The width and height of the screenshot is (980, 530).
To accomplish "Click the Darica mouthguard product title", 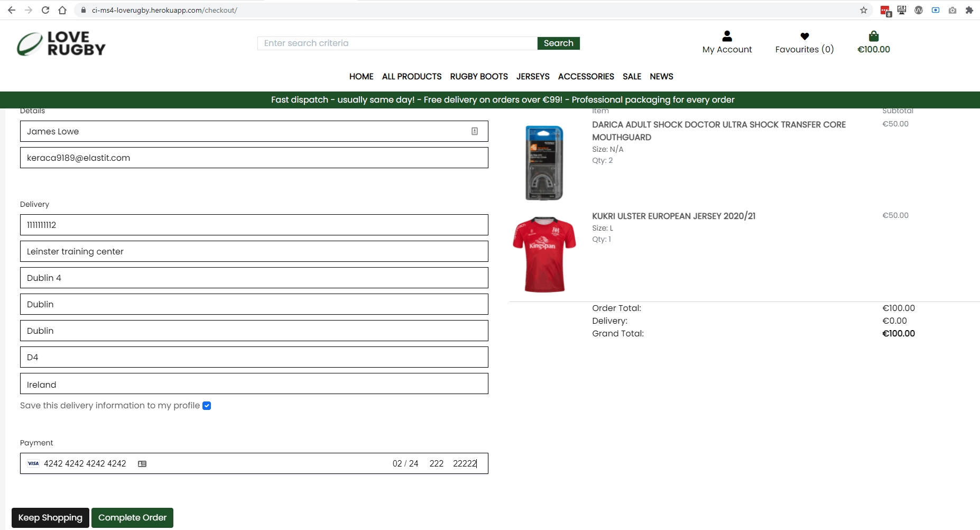I will (719, 131).
